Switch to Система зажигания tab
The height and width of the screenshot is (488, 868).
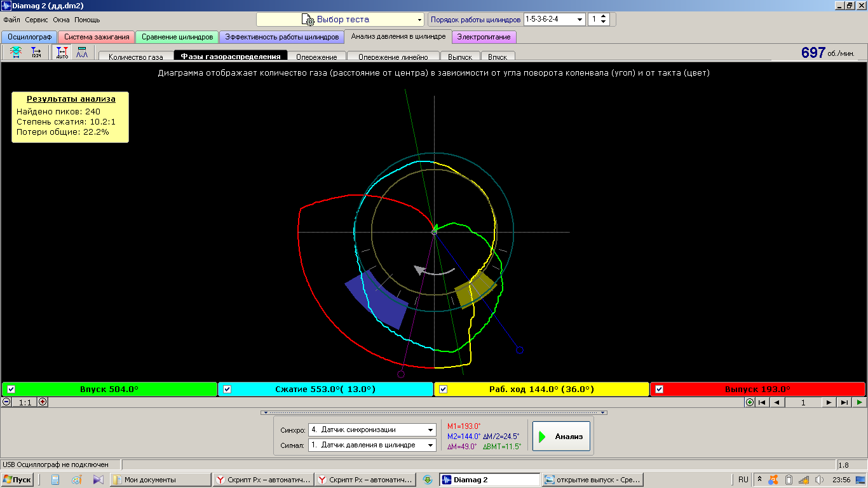pyautogui.click(x=97, y=37)
